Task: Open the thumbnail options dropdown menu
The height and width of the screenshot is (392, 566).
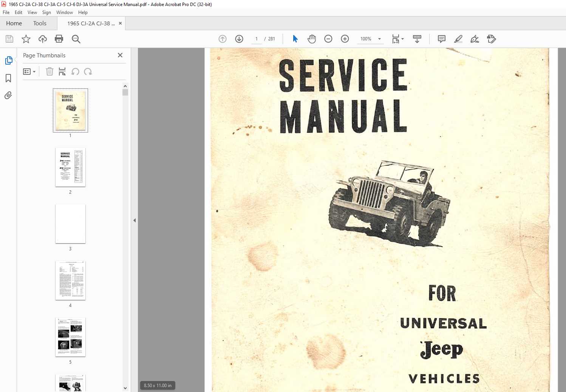Action: tap(29, 71)
